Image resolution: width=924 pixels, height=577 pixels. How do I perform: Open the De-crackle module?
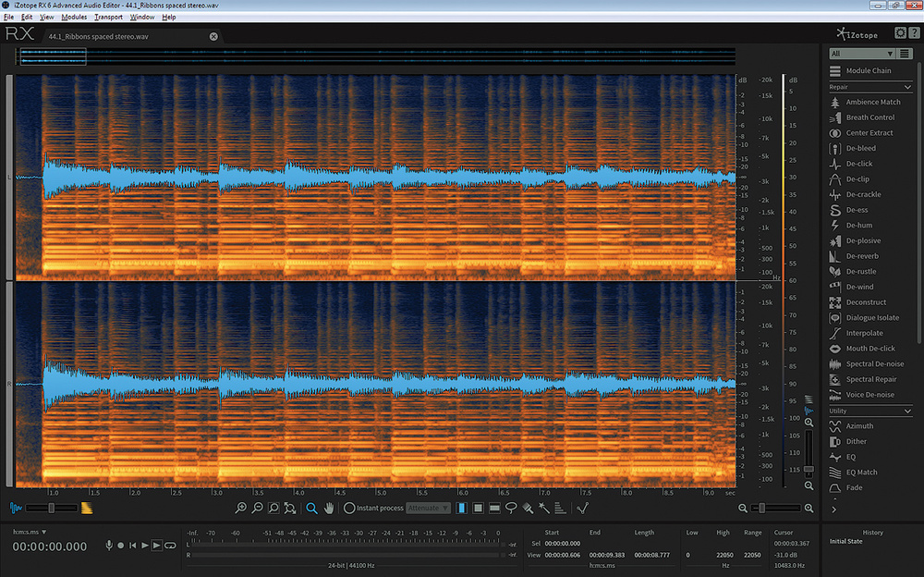coord(856,194)
